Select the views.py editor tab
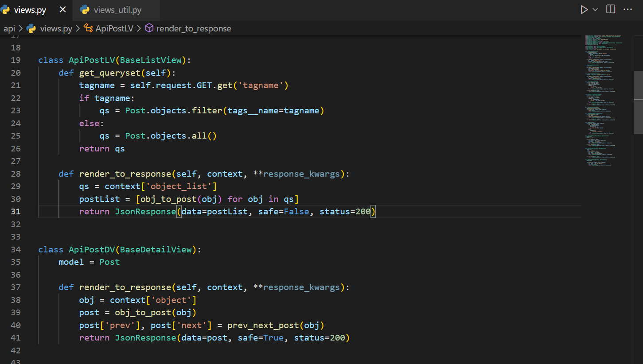 (30, 10)
